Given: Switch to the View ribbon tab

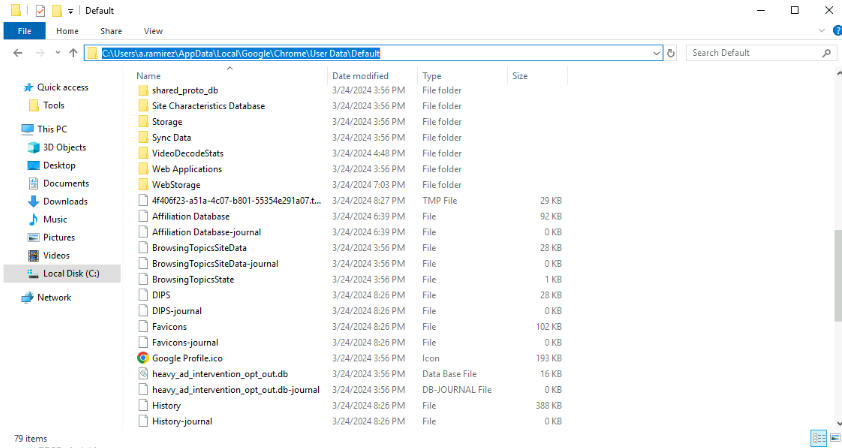Looking at the screenshot, I should 153,31.
